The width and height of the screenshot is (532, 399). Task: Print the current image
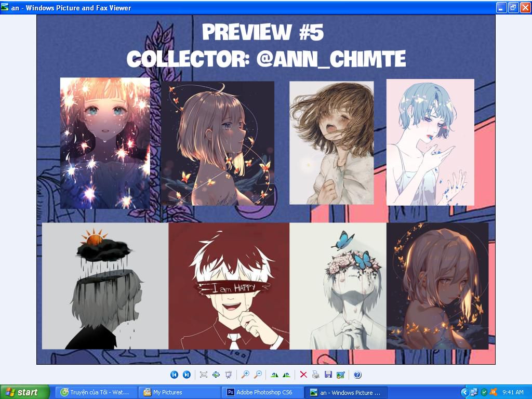(315, 375)
